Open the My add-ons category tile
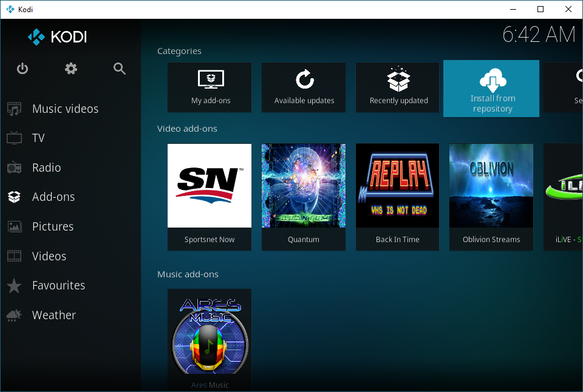 click(210, 87)
